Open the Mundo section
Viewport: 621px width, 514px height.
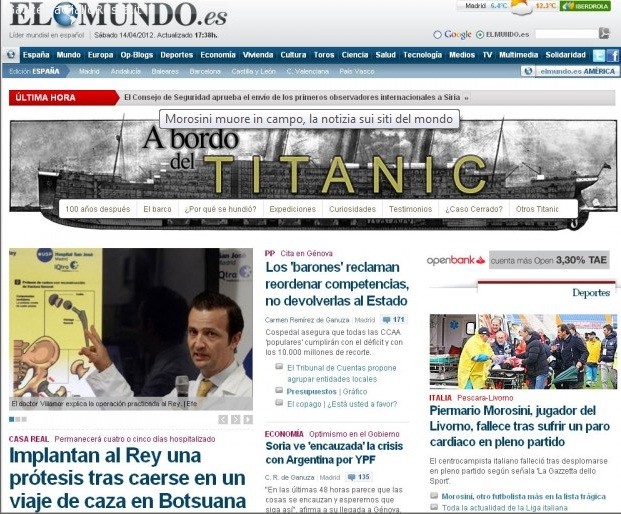[69, 55]
